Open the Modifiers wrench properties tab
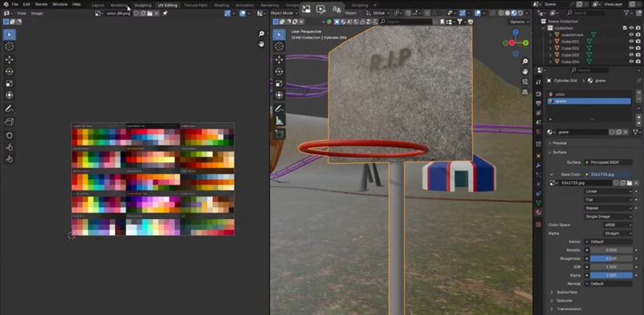Image resolution: width=644 pixels, height=315 pixels. point(539,165)
